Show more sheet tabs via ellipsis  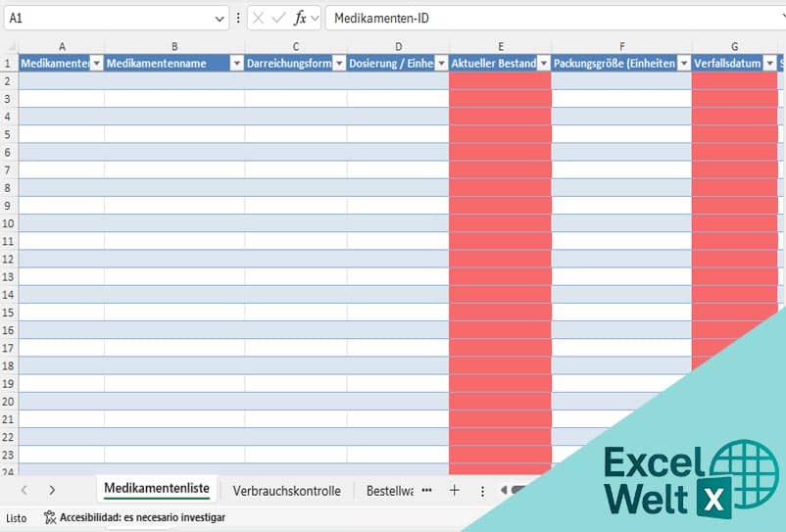click(x=426, y=491)
